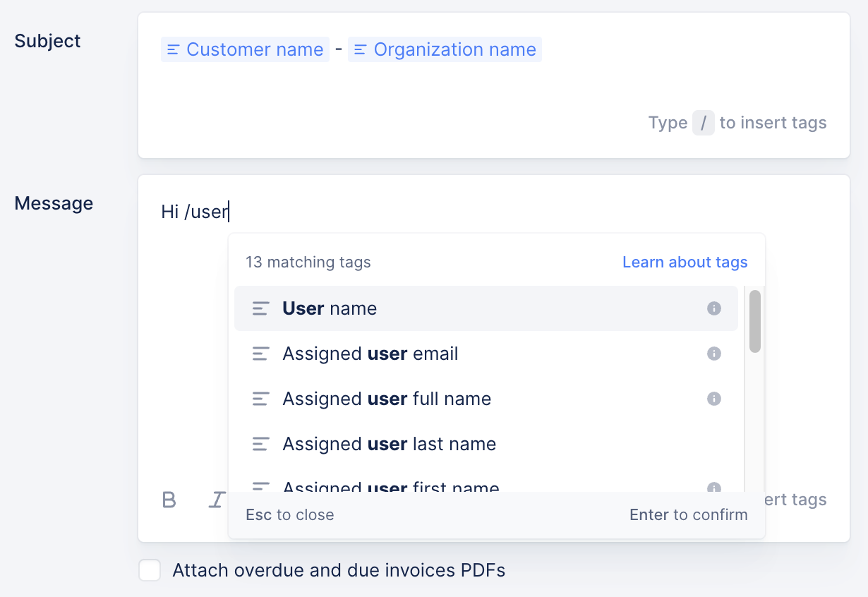This screenshot has height=597, width=868.
Task: Click info icon for Assigned user email
Action: [714, 354]
